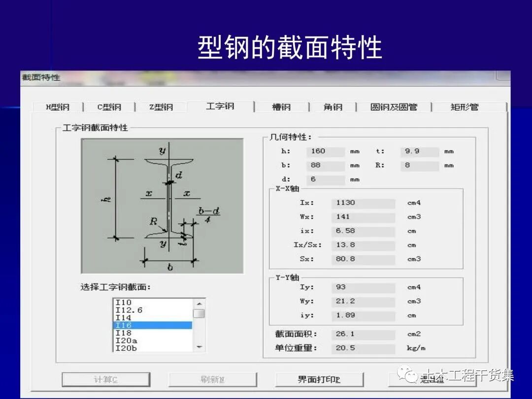Viewport: 532px width, 399px height.
Task: Select I14 in the section list
Action: coord(125,318)
